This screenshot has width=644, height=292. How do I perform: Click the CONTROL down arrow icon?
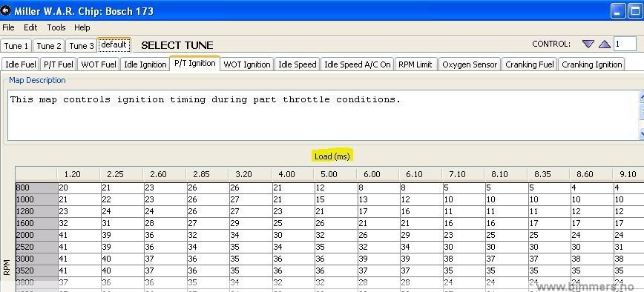(588, 44)
